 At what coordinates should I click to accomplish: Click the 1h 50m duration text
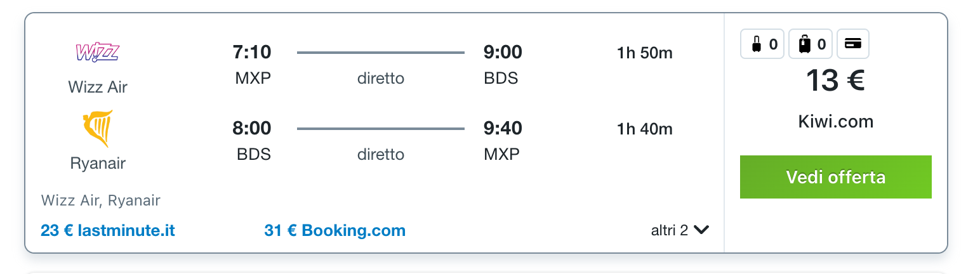click(644, 53)
